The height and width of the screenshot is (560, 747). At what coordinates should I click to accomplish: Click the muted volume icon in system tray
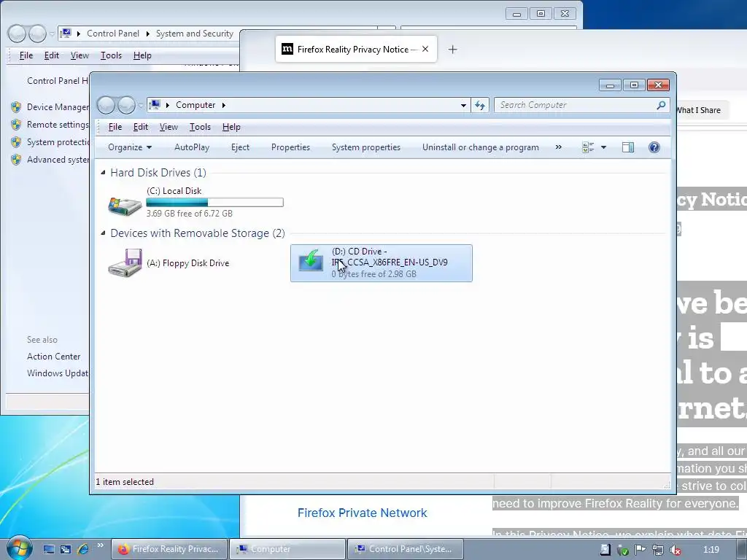pos(675,550)
